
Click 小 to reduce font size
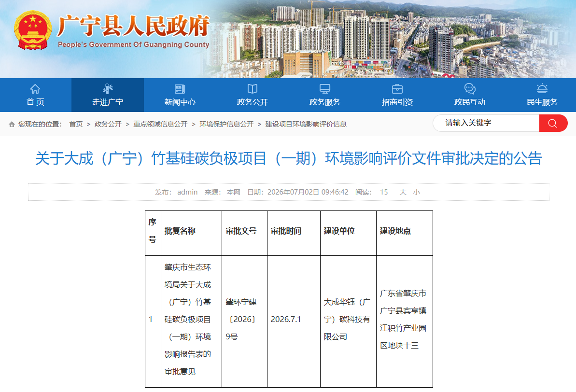point(417,192)
